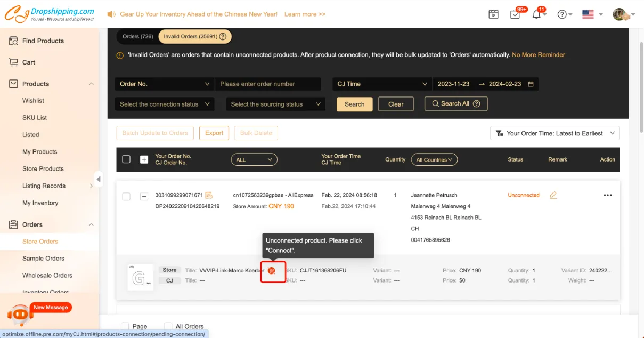Click the copy icon beside order number
The image size is (644, 338).
point(209,195)
